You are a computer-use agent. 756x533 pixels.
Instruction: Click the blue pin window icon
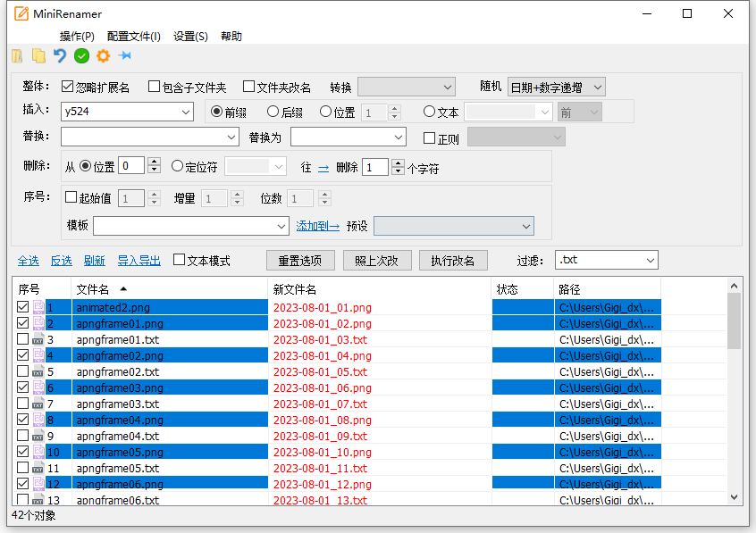coord(125,56)
